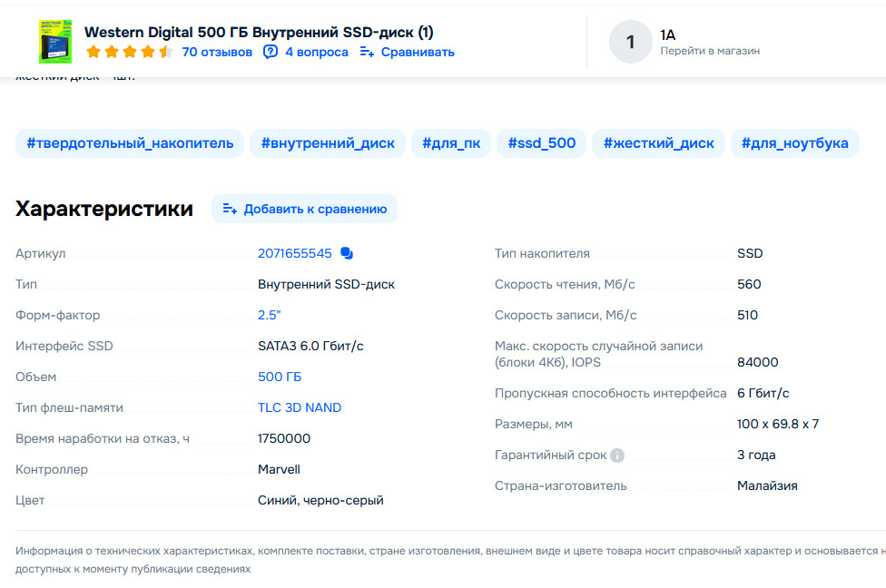Click the write speed value 510
This screenshot has width=886, height=588.
[748, 315]
